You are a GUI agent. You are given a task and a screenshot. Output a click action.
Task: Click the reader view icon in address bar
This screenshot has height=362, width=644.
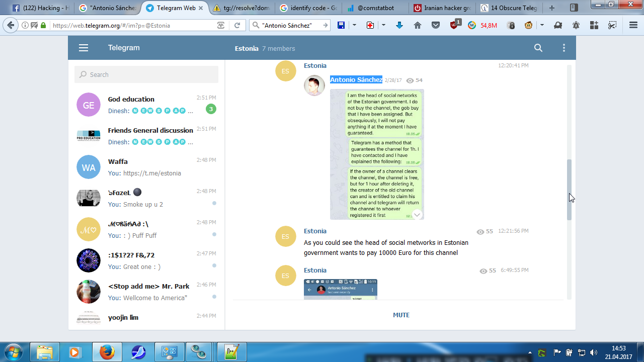tap(221, 26)
